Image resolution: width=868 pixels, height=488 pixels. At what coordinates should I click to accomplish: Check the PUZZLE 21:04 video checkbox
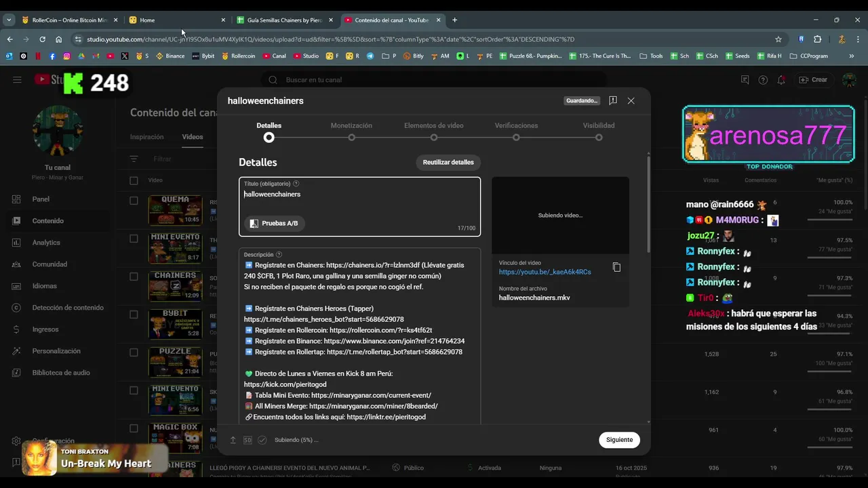point(134,352)
